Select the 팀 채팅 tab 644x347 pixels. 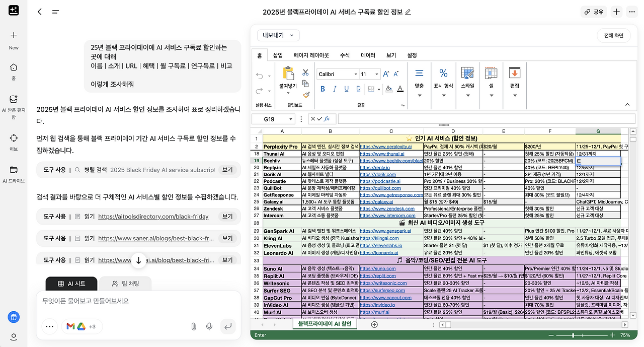tap(125, 284)
